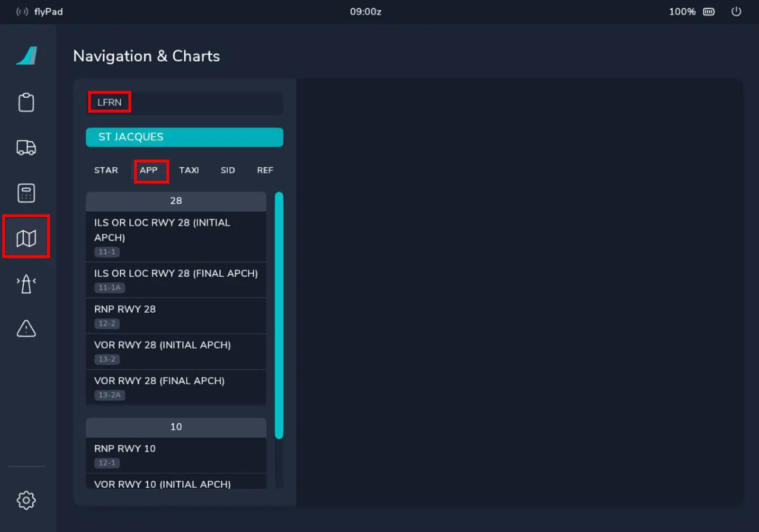Click the chart list vertical scrollbar
The width and height of the screenshot is (759, 532).
(279, 315)
